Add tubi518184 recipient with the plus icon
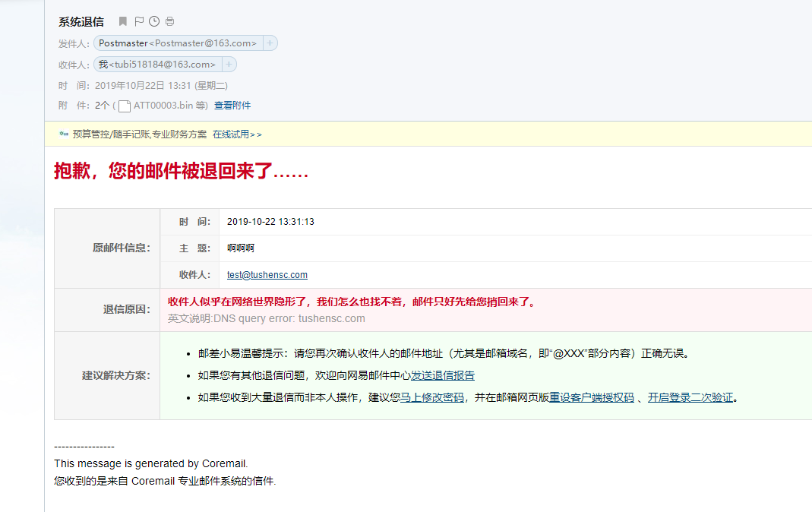Screen dimensions: 812x512 (229, 65)
